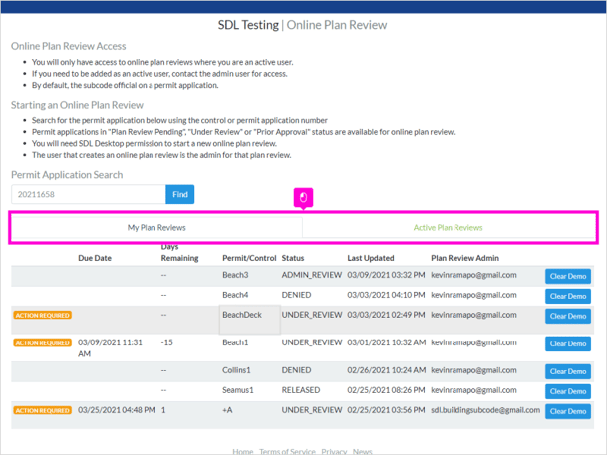Click the Status column header
Viewport: 607px width, 455px height.
point(293,258)
